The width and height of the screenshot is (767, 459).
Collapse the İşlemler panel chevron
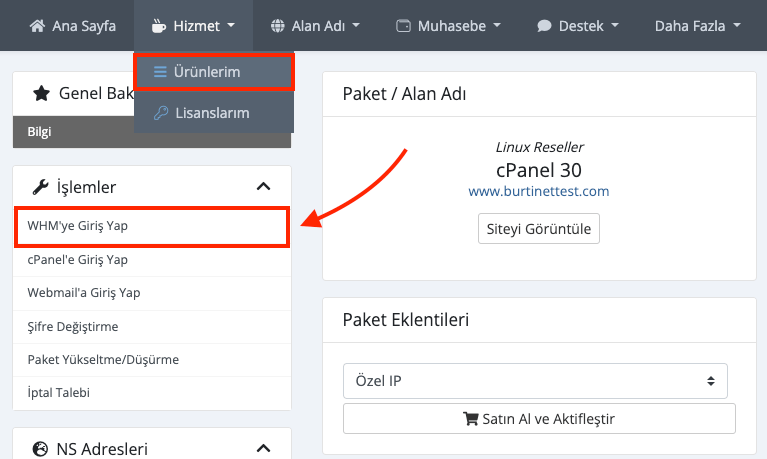tap(263, 187)
